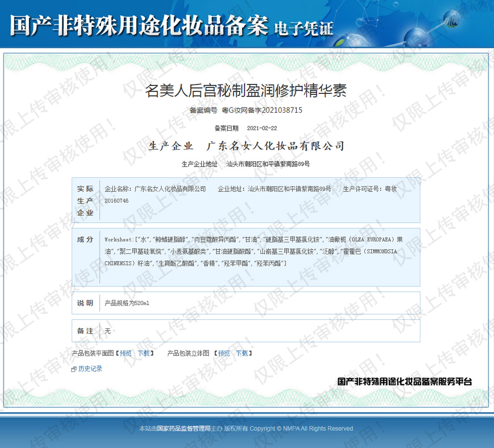Image resolution: width=494 pixels, height=448 pixels.
Task: Click 生产许可证号 label text
Action: pos(362,189)
